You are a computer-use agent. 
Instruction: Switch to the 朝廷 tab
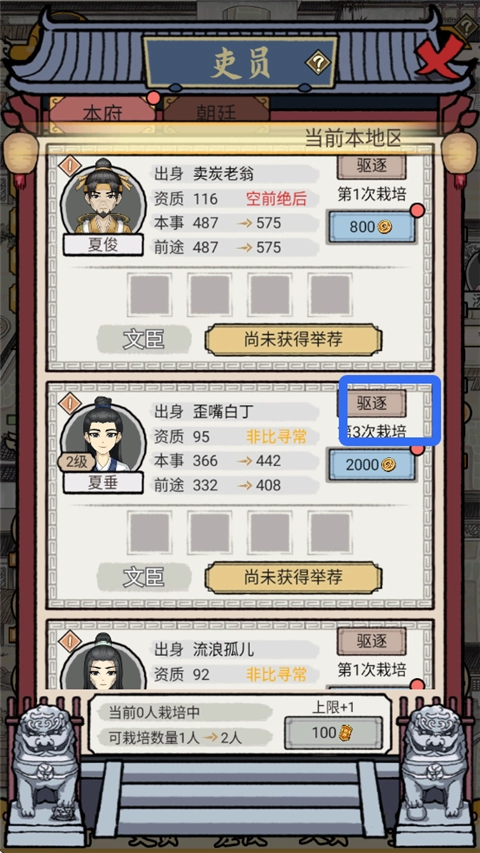(x=216, y=114)
